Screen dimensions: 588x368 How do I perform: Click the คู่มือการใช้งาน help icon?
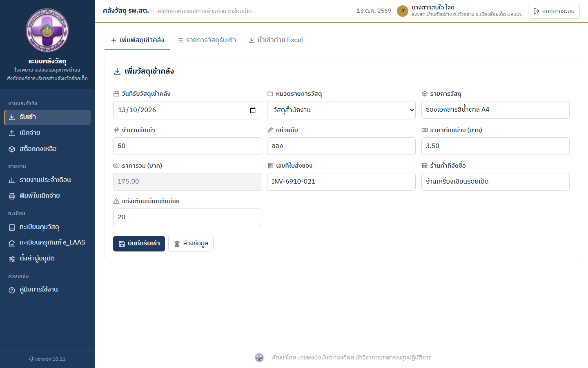pyautogui.click(x=12, y=290)
